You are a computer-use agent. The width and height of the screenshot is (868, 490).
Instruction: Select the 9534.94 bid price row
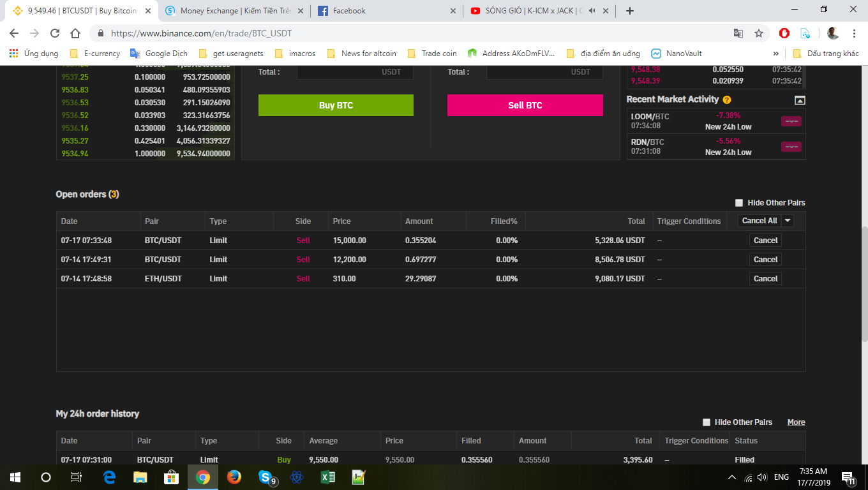pyautogui.click(x=146, y=154)
